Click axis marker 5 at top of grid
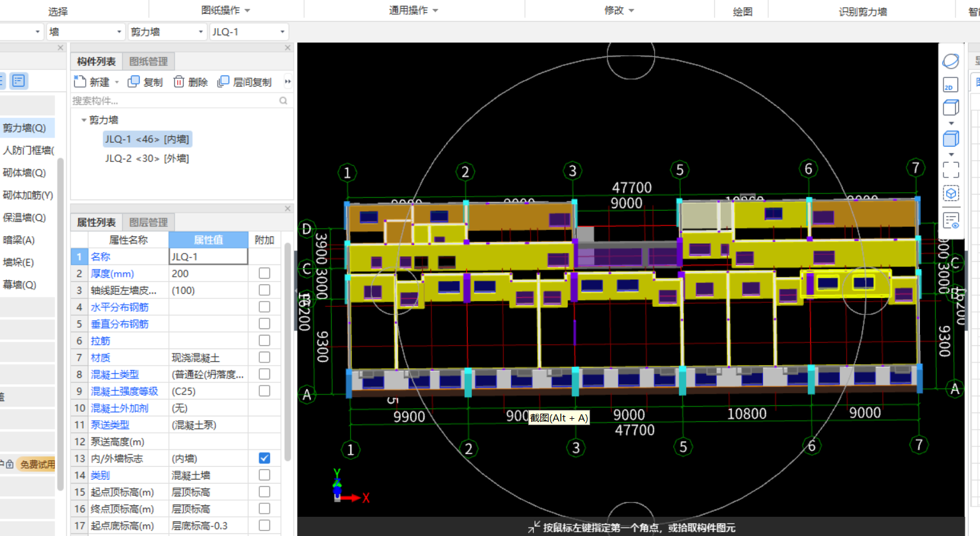The width and height of the screenshot is (980, 536). (x=680, y=170)
